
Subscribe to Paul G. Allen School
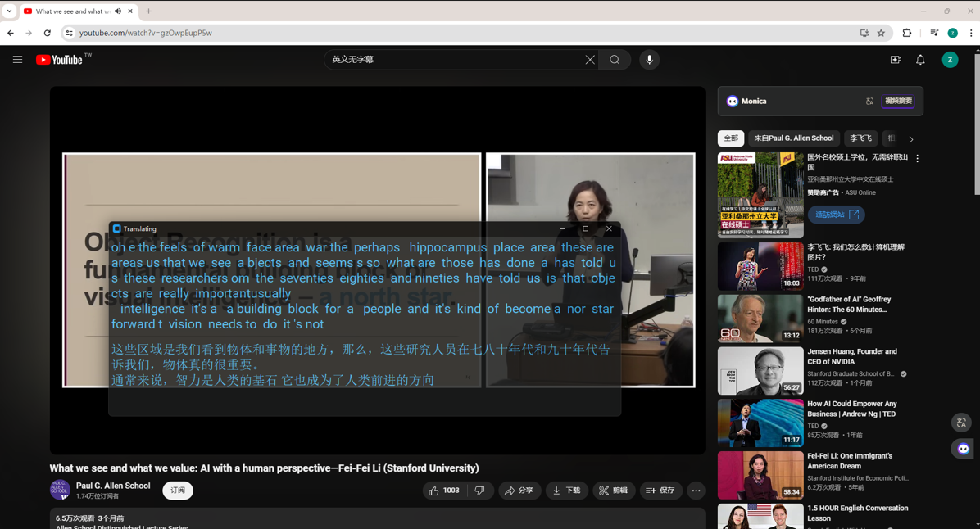(178, 491)
